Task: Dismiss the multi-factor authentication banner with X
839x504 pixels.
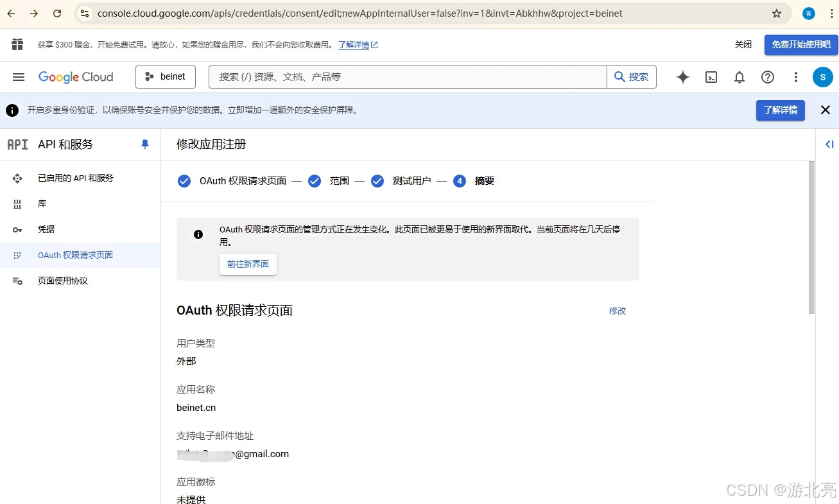Action: tap(826, 110)
